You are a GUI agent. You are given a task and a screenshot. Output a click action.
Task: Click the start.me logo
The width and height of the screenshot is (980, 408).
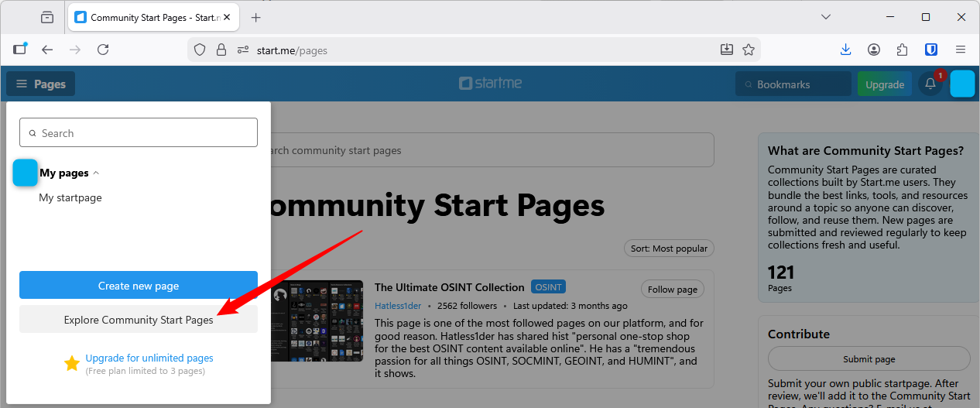click(x=490, y=84)
